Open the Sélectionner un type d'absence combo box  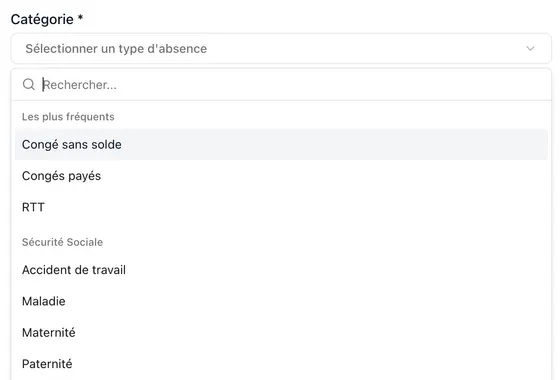point(281,49)
